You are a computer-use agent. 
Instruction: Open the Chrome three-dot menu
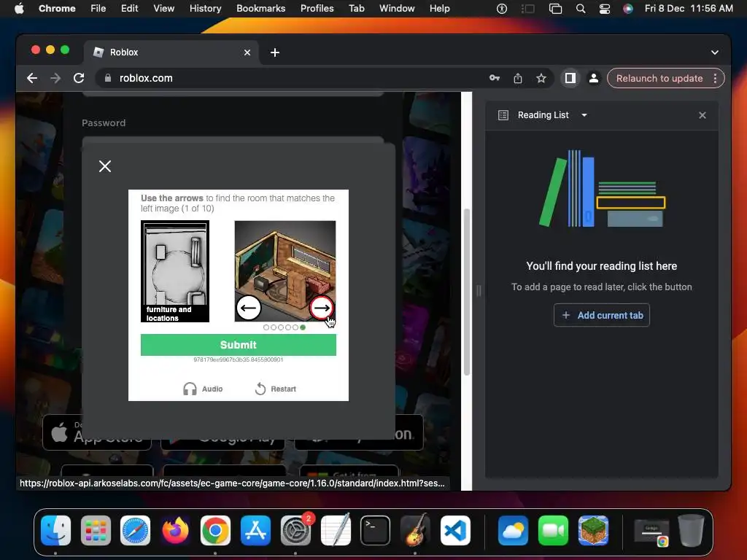tap(715, 78)
